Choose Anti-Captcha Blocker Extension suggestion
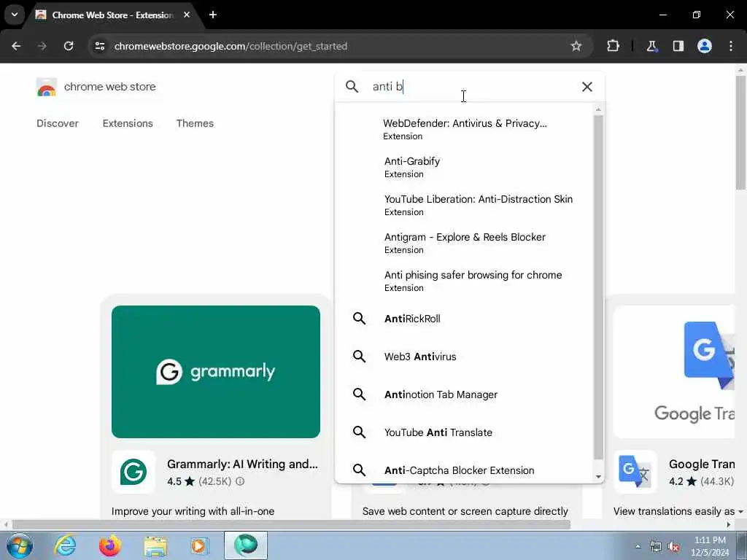The width and height of the screenshot is (747, 560). [x=465, y=470]
